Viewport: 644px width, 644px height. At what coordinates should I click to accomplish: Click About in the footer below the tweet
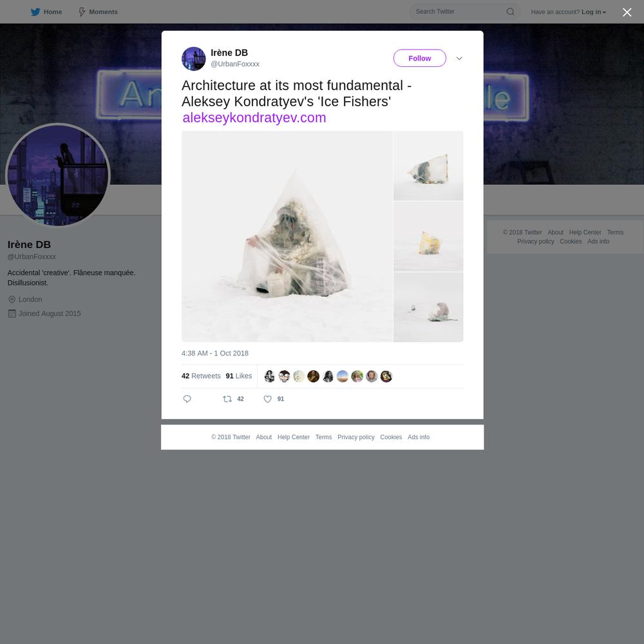pyautogui.click(x=263, y=437)
